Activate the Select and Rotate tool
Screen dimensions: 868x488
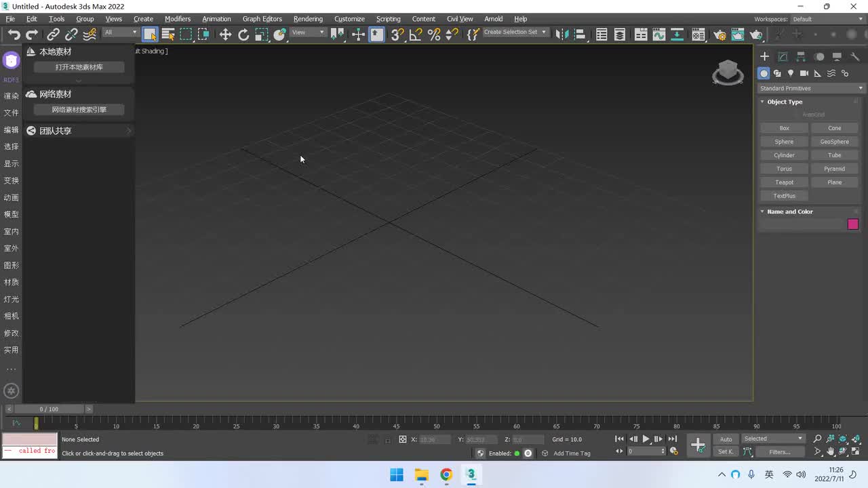click(x=243, y=35)
